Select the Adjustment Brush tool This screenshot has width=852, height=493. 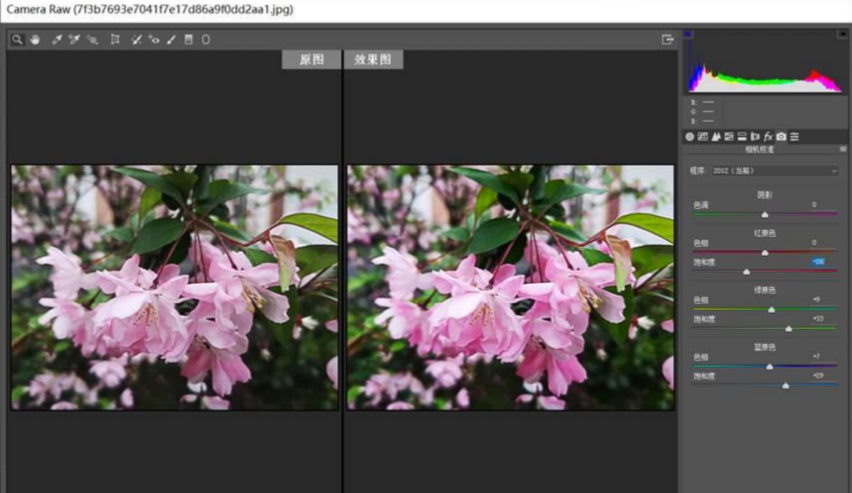(171, 40)
